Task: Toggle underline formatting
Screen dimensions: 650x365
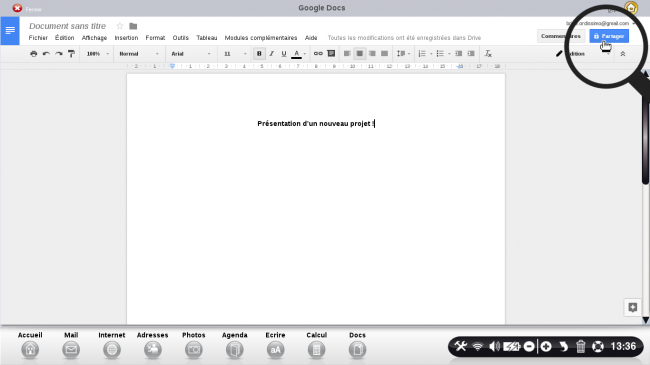Action: click(284, 54)
